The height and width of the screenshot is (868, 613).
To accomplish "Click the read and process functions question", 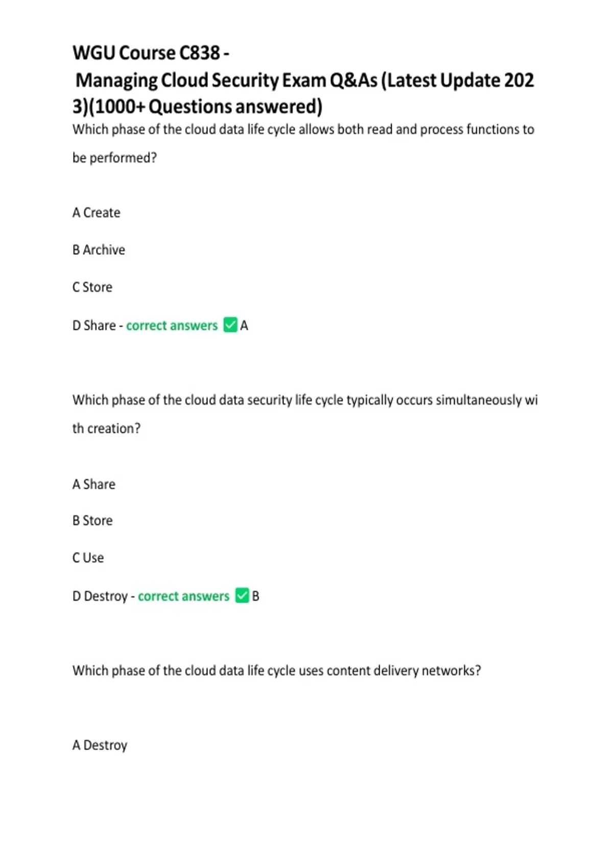I will [303, 130].
